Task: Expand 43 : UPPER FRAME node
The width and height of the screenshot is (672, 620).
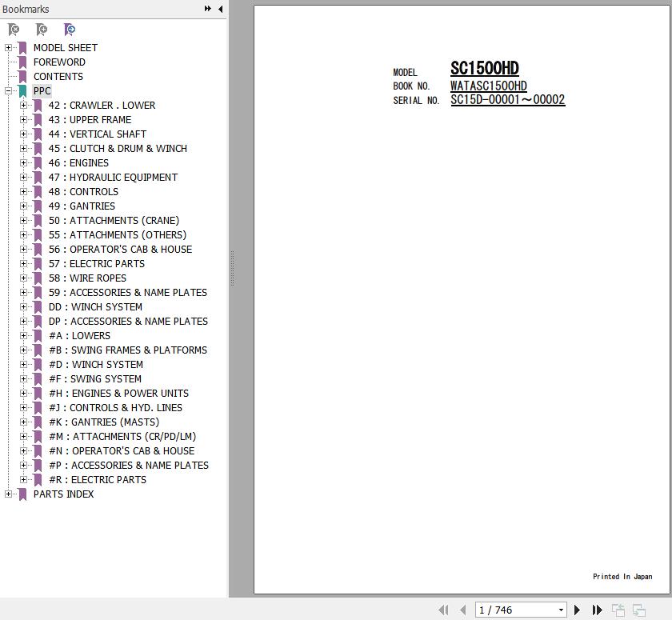Action: [x=23, y=119]
